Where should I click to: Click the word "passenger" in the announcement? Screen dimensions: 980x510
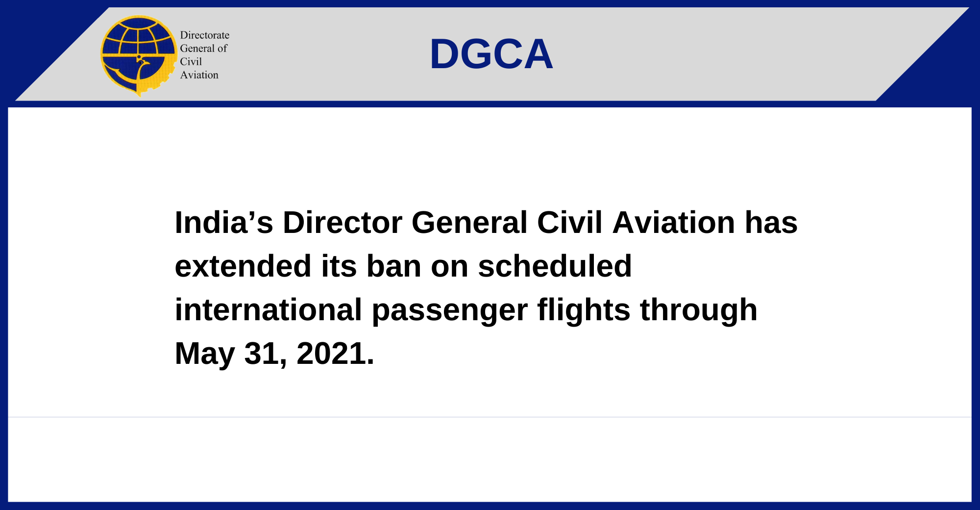click(449, 311)
